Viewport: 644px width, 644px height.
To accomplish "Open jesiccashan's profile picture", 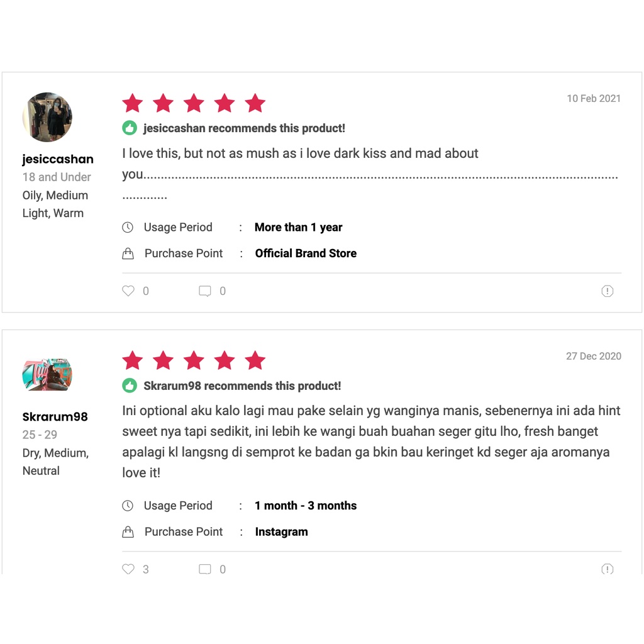I will (x=47, y=117).
